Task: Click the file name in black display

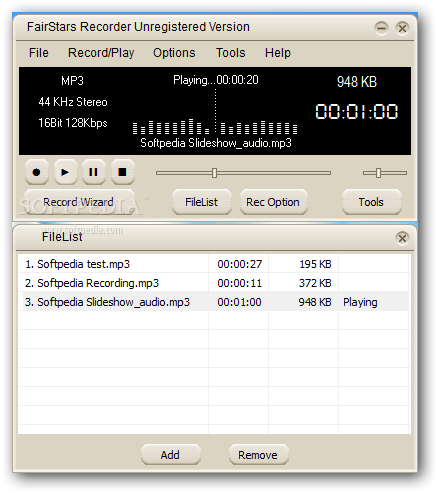Action: point(216,143)
